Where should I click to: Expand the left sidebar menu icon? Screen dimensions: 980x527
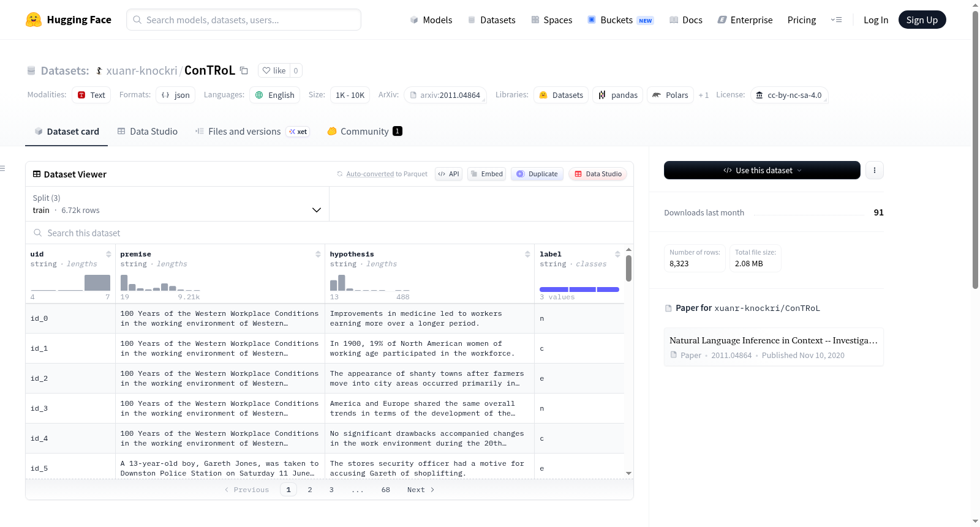pyautogui.click(x=2, y=168)
